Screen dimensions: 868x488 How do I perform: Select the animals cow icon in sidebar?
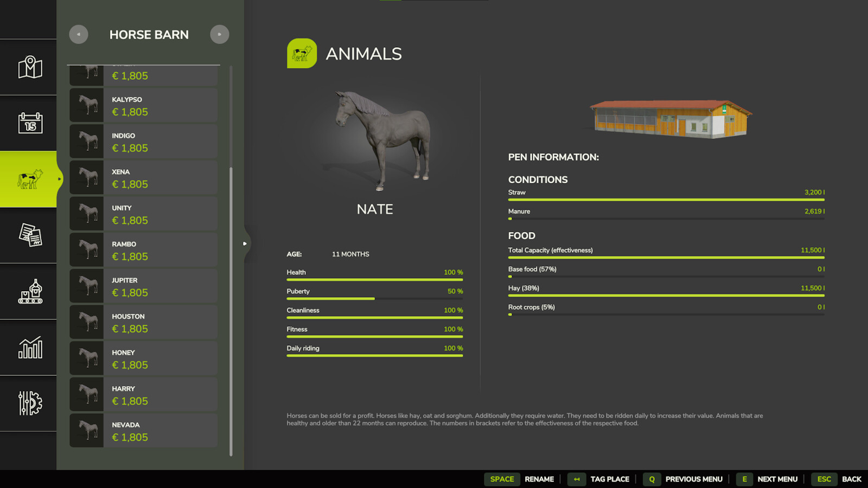tap(28, 179)
